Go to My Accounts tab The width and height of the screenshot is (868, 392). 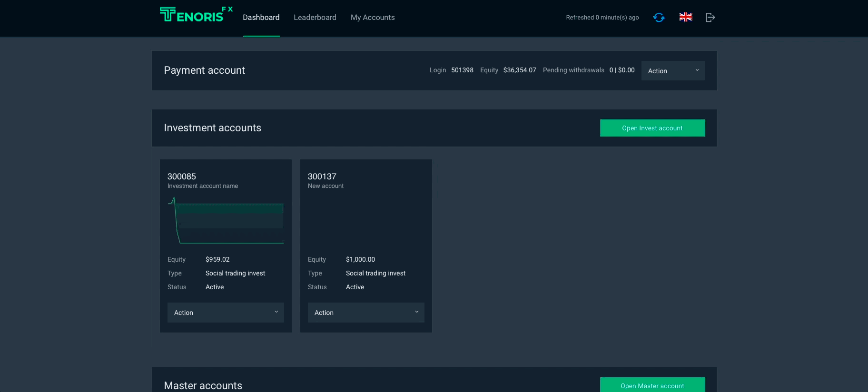(373, 18)
